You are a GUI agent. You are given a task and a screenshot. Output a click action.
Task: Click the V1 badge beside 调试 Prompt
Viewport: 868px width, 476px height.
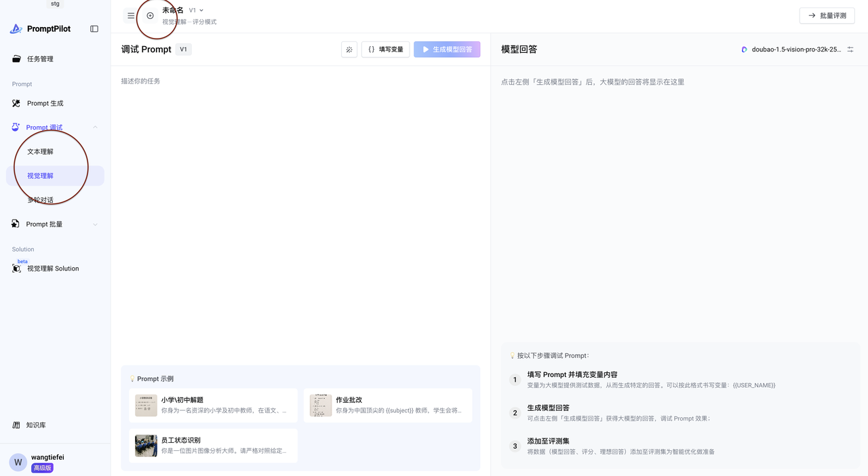coord(183,49)
